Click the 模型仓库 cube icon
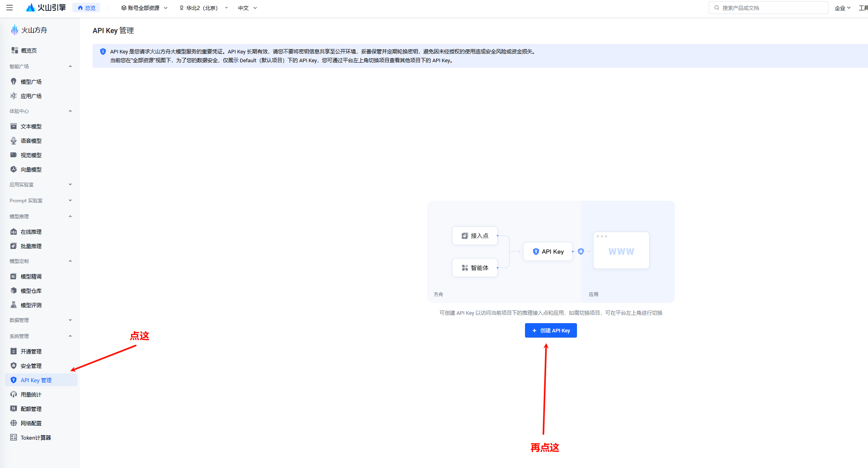This screenshot has height=468, width=868. point(14,290)
